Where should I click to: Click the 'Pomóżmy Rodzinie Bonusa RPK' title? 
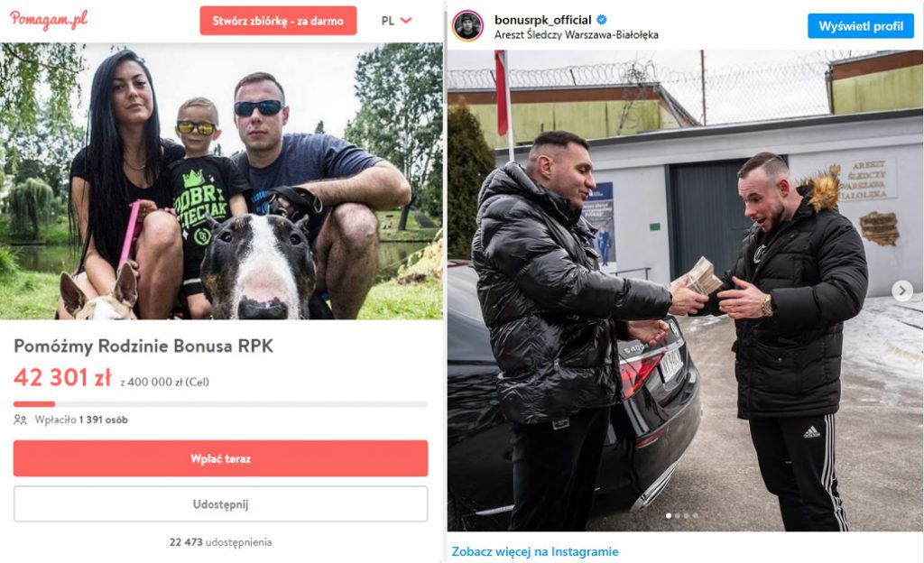click(x=143, y=346)
